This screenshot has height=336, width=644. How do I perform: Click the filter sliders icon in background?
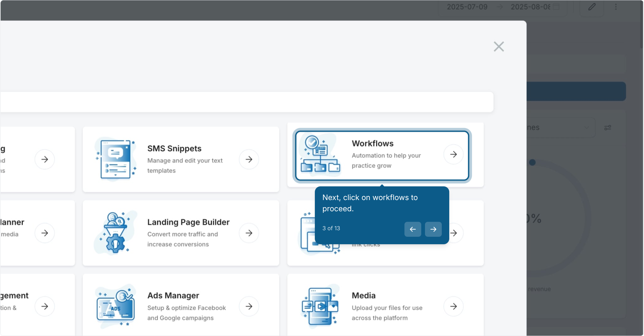click(608, 128)
